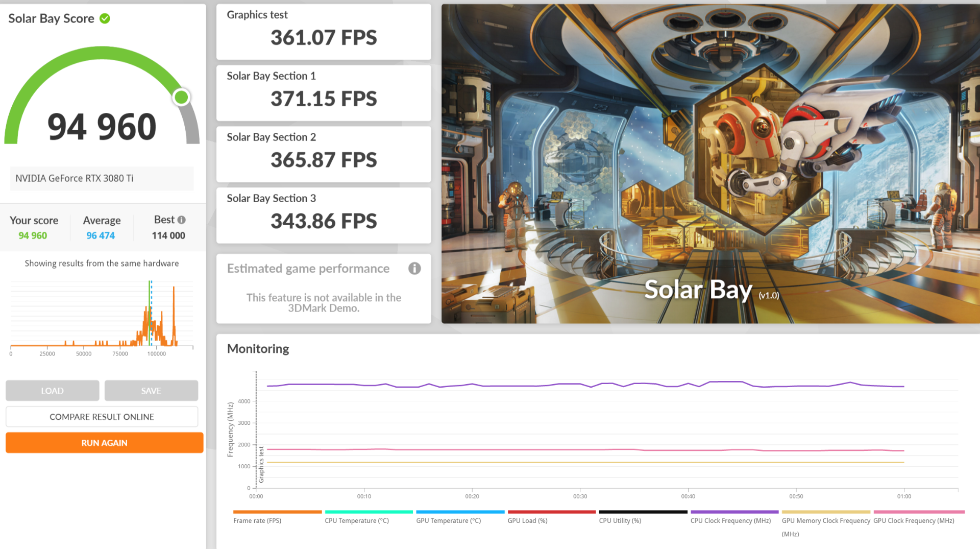
Task: Click the score gauge indicator knob
Action: point(181,97)
